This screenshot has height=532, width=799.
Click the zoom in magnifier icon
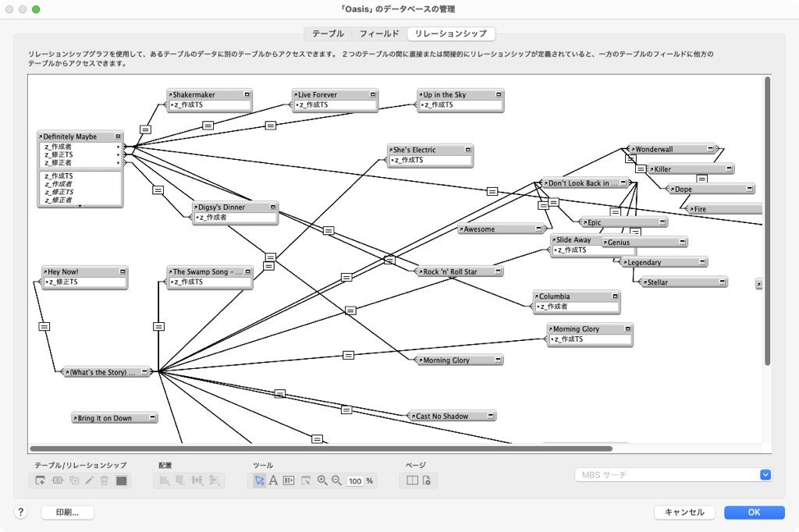(322, 481)
